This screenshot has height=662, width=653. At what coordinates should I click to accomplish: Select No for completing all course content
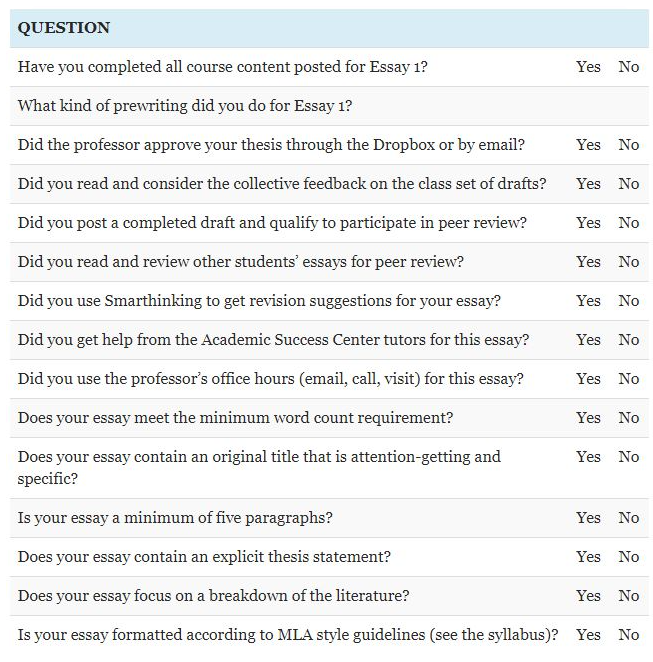point(628,67)
